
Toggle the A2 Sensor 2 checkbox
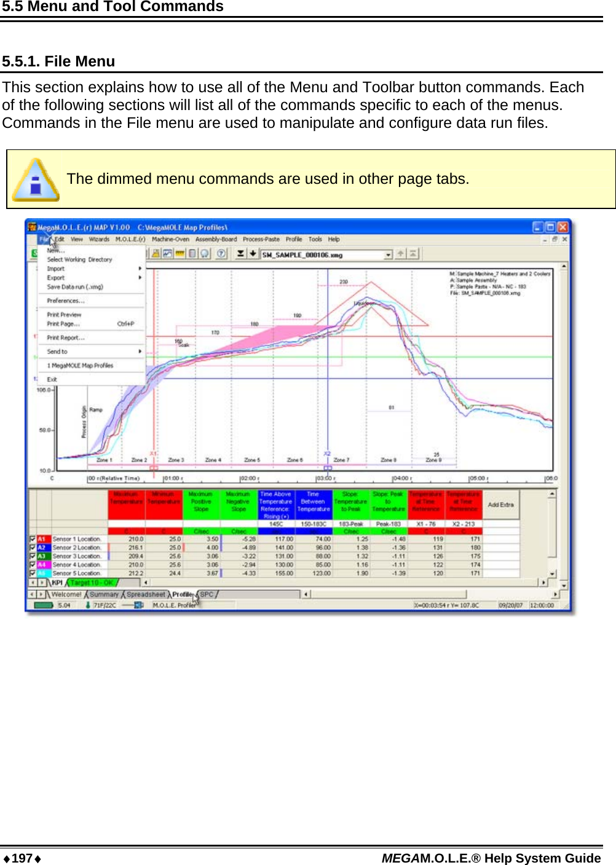tap(33, 548)
